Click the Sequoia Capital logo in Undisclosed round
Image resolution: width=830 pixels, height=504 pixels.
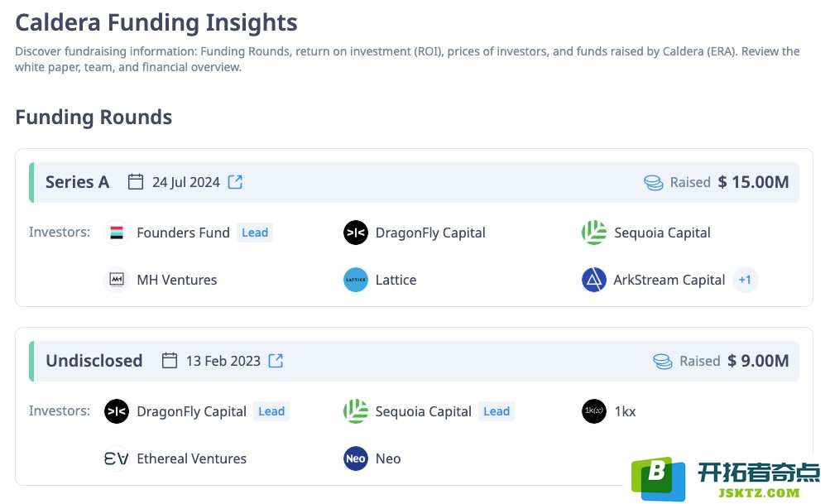point(356,411)
